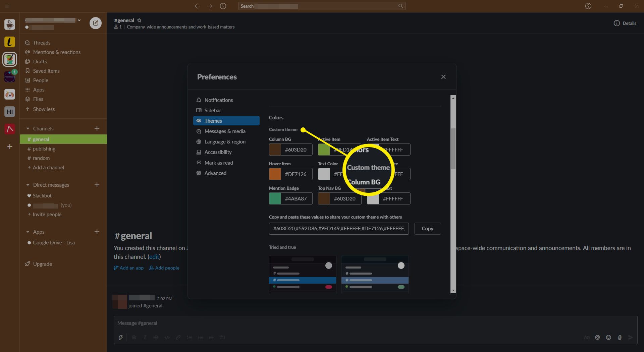
Task: Select Messages & media preferences
Action: coord(225,131)
